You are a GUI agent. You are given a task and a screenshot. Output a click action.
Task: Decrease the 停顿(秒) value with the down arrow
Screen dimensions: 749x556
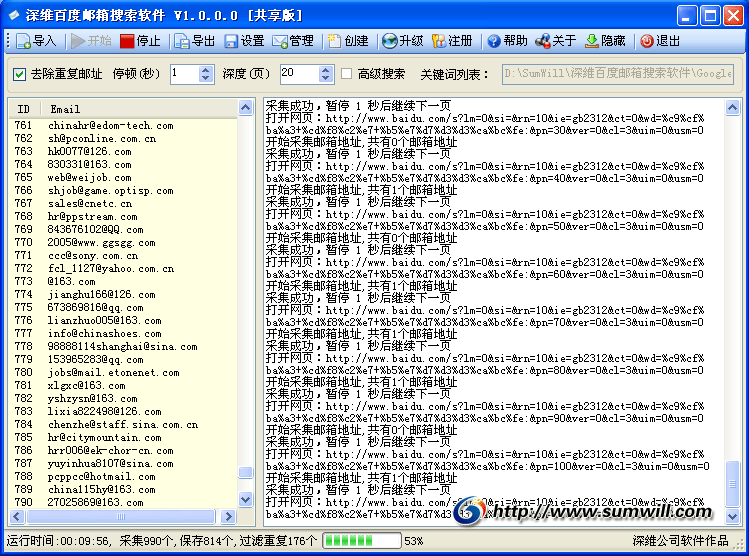point(205,79)
